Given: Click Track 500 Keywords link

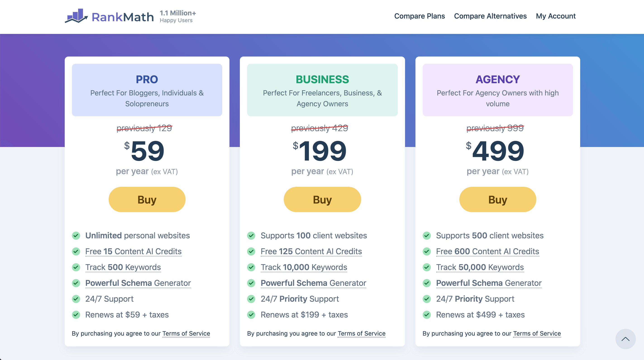Looking at the screenshot, I should click(123, 267).
